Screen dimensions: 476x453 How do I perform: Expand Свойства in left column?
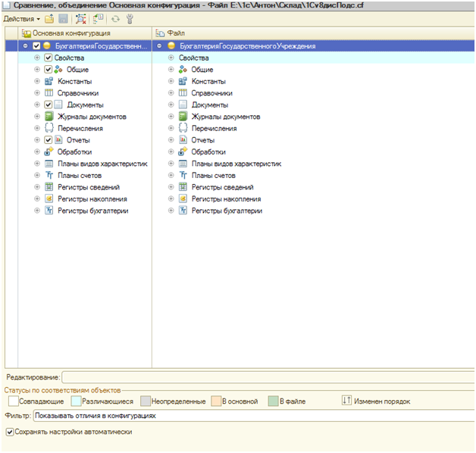coord(37,58)
